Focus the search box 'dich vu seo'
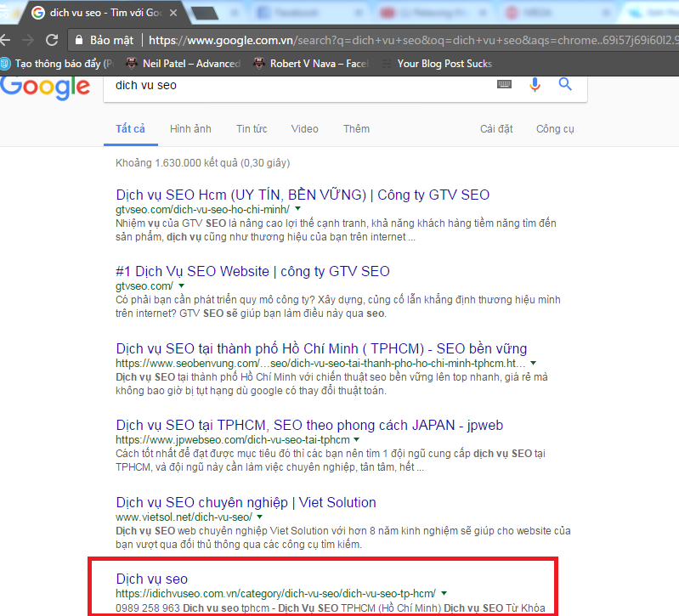Image resolution: width=679 pixels, height=616 pixels. (x=299, y=85)
